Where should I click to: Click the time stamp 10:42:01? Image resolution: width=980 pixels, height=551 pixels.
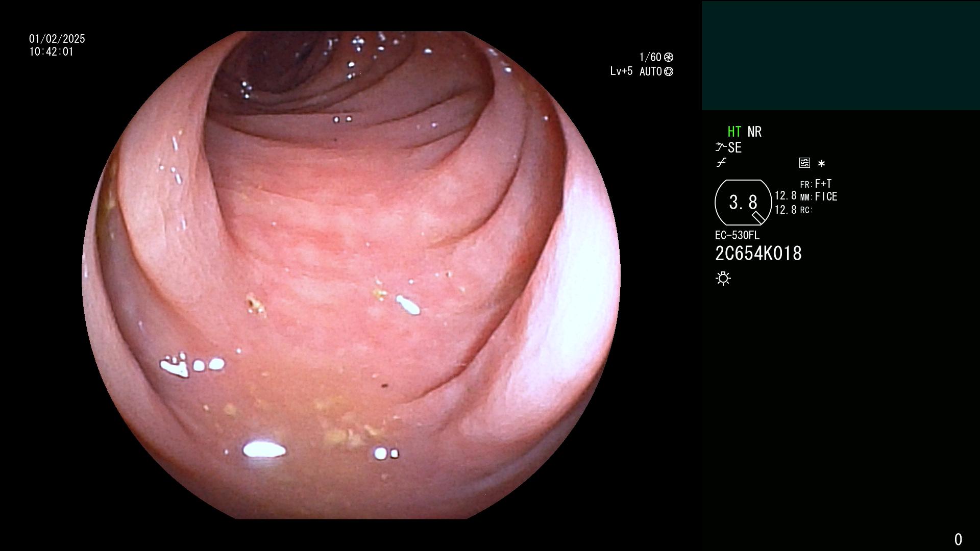(51, 52)
